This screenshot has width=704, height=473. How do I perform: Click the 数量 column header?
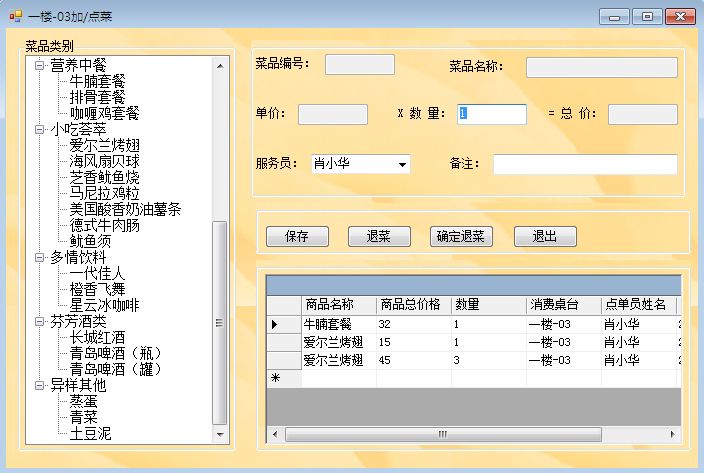tap(489, 305)
